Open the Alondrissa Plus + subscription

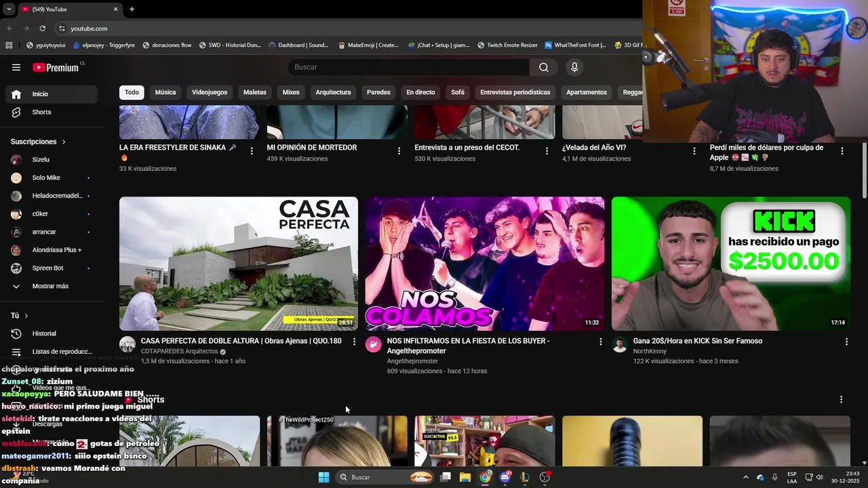52,250
